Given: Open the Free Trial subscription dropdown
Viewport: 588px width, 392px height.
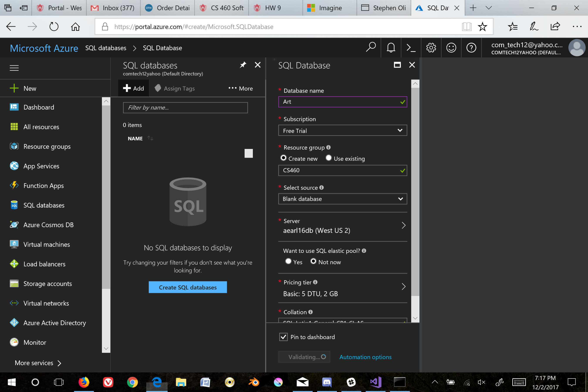Looking at the screenshot, I should [x=342, y=130].
